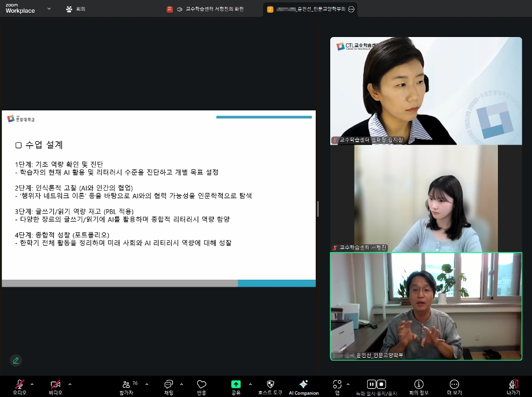Viewport: 532px width, 397px height.
Task: Click the panel divider handle beside the slide
Action: click(x=317, y=209)
